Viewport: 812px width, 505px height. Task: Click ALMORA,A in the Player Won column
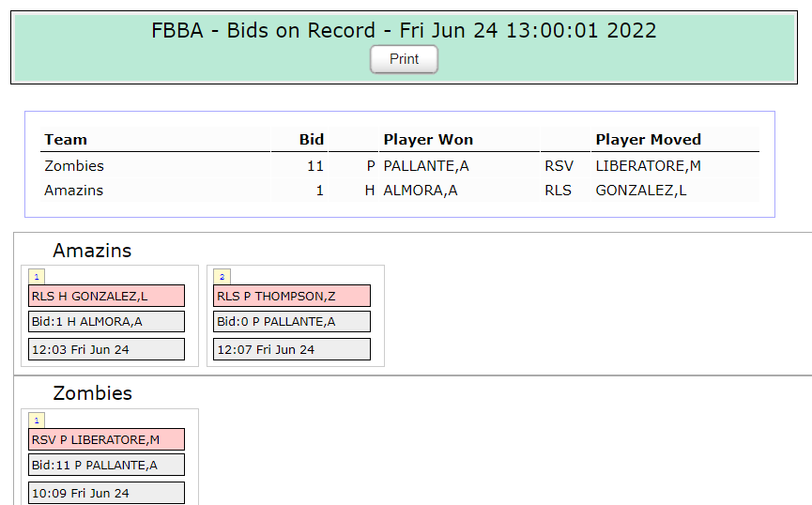[420, 191]
